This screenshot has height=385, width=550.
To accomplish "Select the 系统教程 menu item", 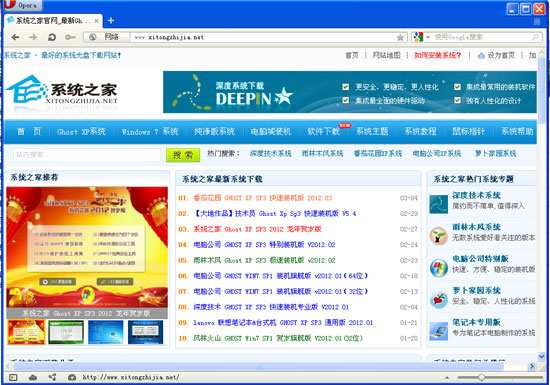I will (420, 131).
